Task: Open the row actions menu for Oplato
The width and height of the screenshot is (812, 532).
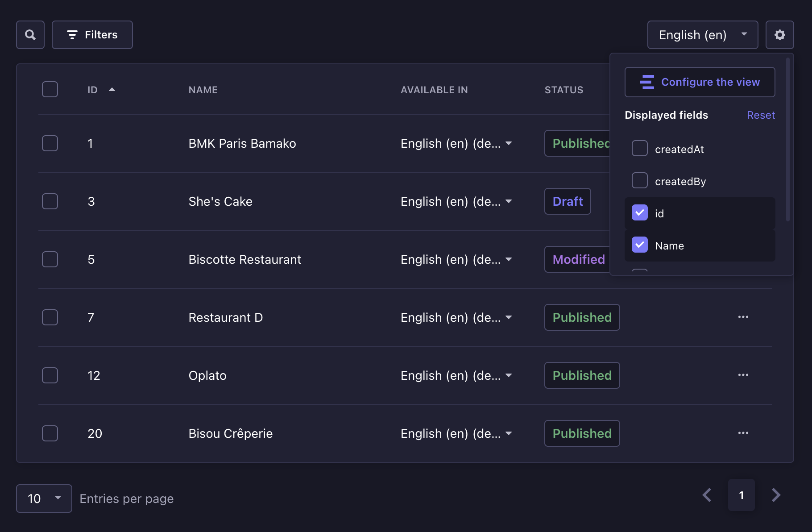Action: [743, 375]
